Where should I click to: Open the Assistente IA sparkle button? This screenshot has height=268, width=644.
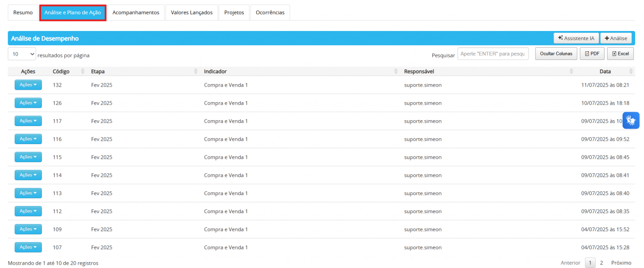coord(576,38)
